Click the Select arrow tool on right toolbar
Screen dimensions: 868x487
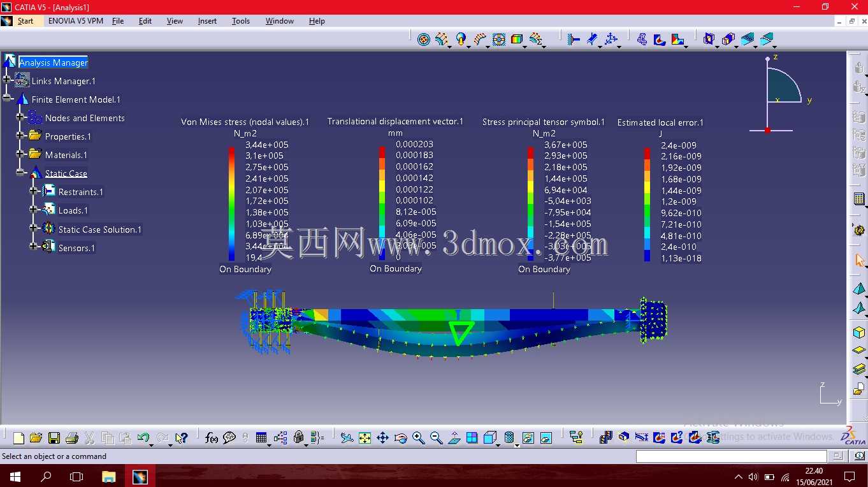pos(859,260)
